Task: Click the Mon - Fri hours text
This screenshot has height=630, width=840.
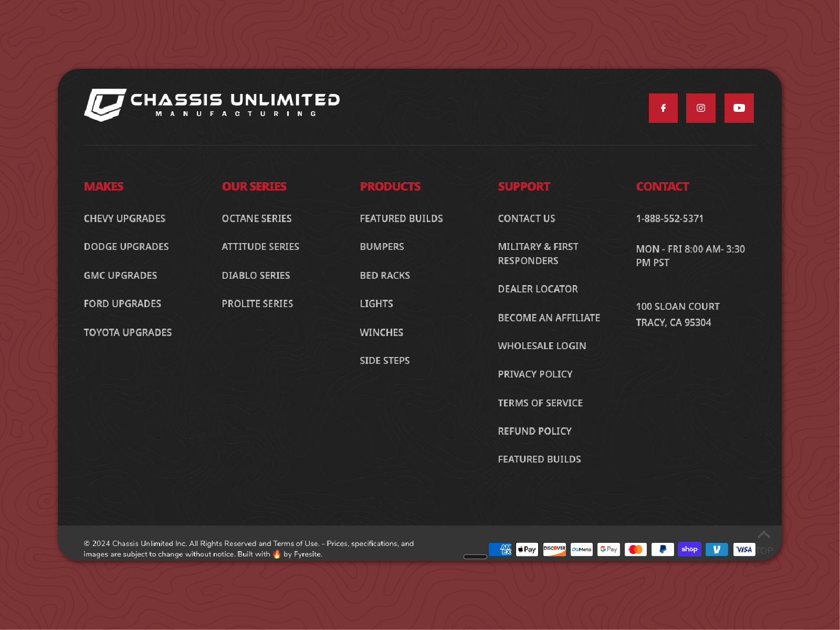Action: click(x=690, y=256)
